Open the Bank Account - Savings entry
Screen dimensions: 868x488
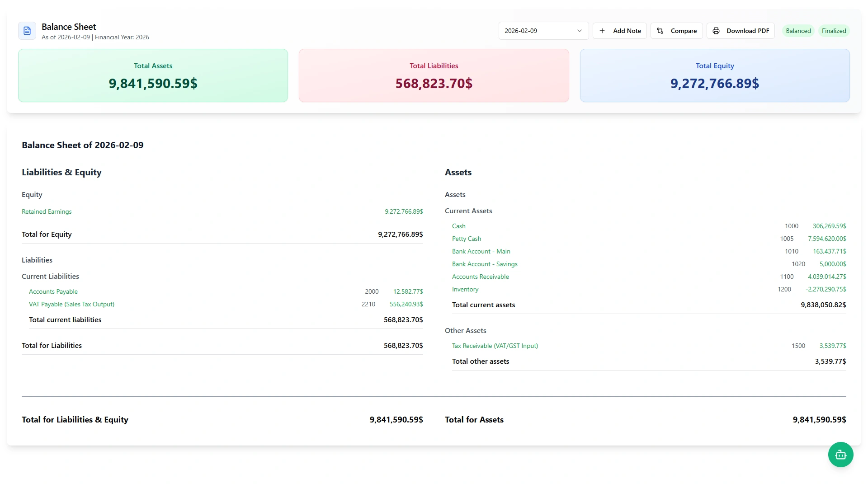485,264
